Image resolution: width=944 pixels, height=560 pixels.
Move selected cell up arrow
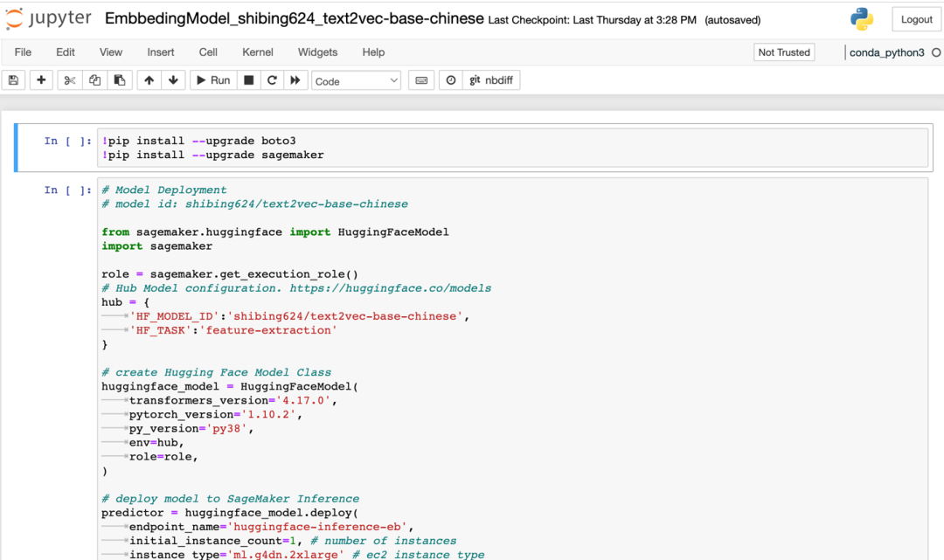coord(149,80)
